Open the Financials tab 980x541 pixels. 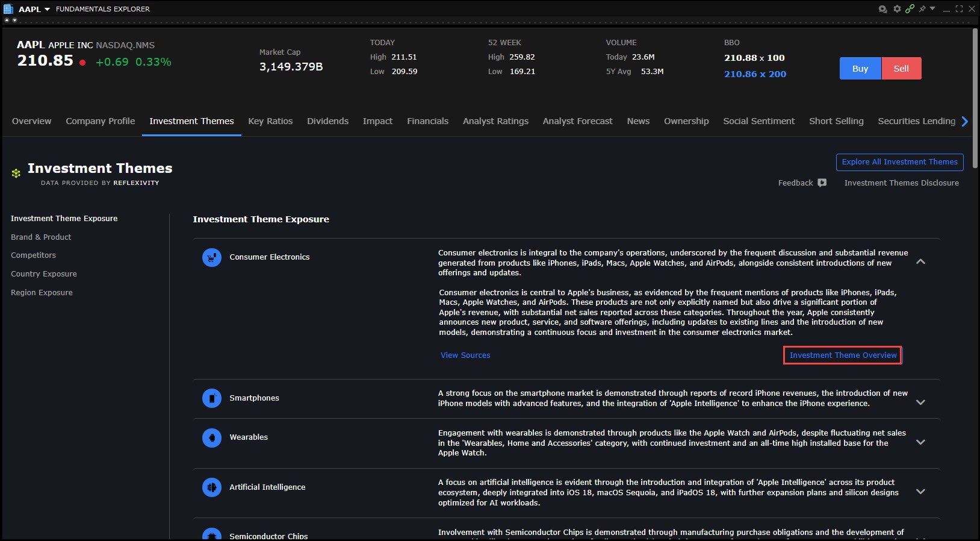428,121
